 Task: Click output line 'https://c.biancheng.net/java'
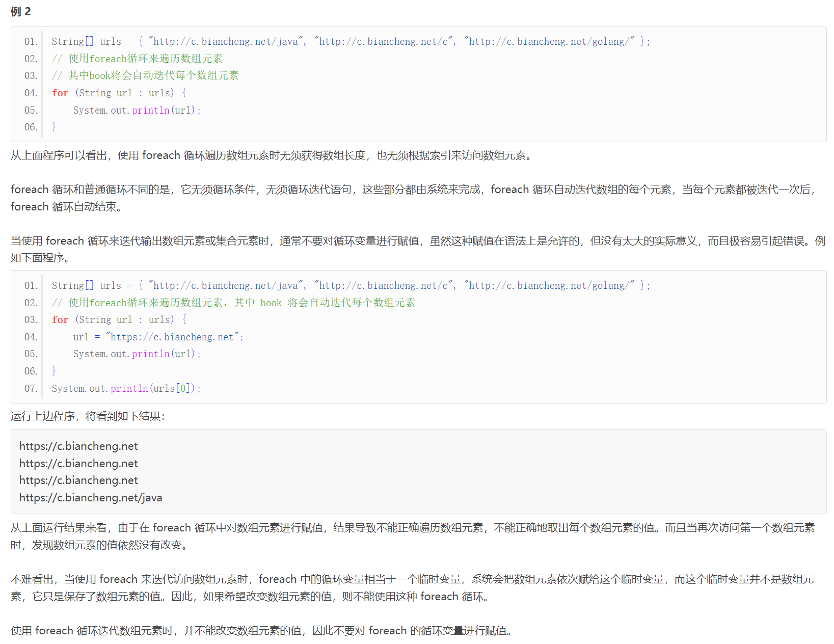click(91, 497)
